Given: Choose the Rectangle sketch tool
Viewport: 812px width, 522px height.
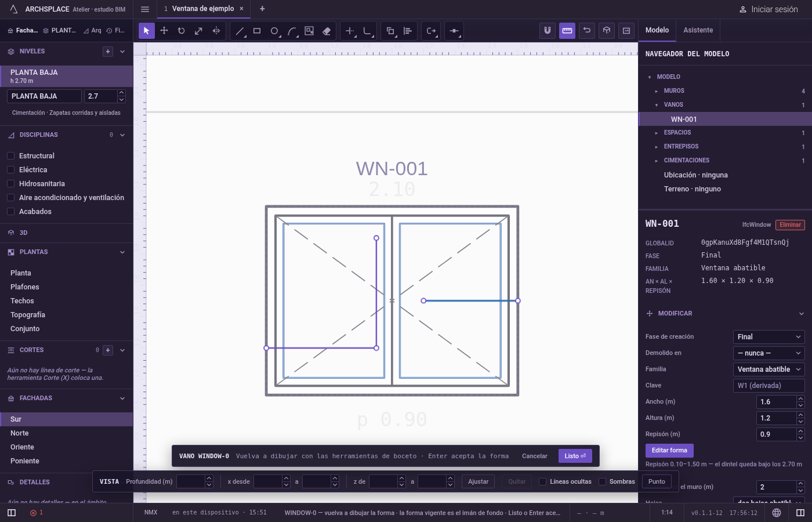Looking at the screenshot, I should (x=257, y=31).
